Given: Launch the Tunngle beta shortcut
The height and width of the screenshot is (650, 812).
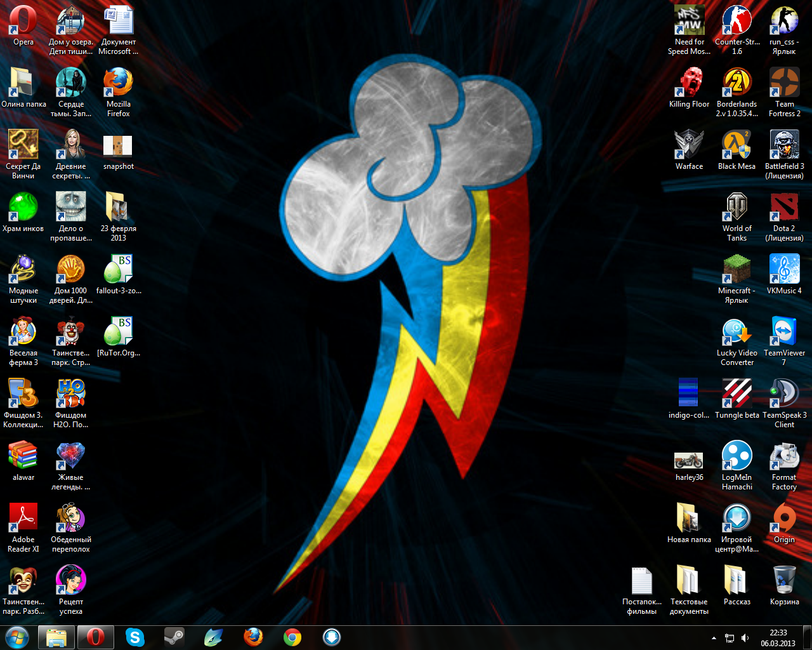Looking at the screenshot, I should coord(737,399).
